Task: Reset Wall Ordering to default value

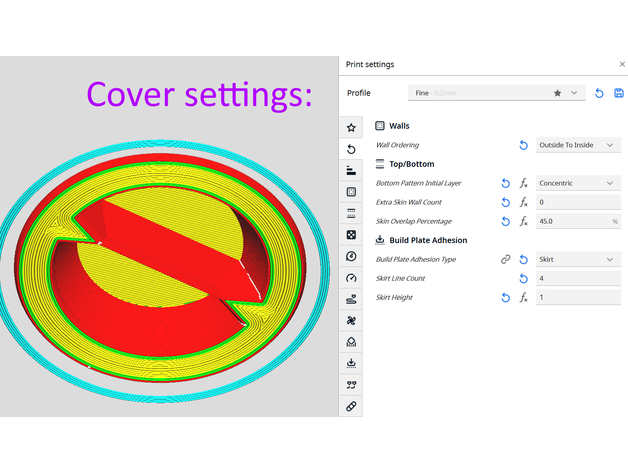Action: (x=523, y=145)
